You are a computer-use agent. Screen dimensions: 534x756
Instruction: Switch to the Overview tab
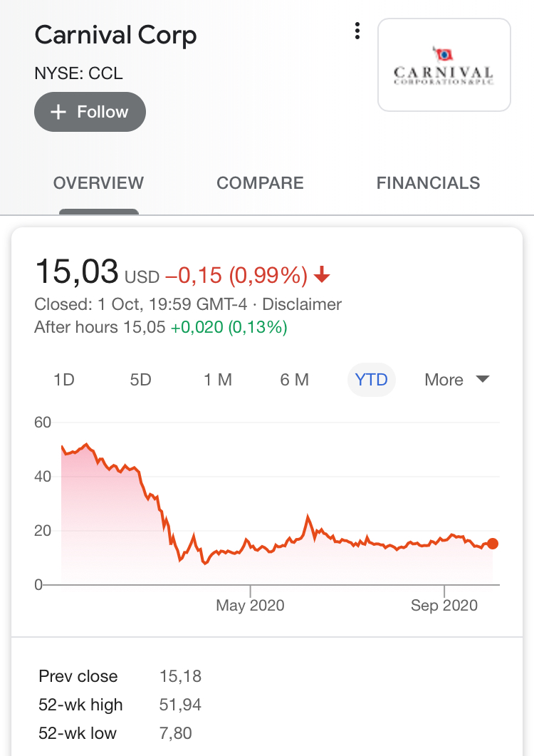(98, 183)
